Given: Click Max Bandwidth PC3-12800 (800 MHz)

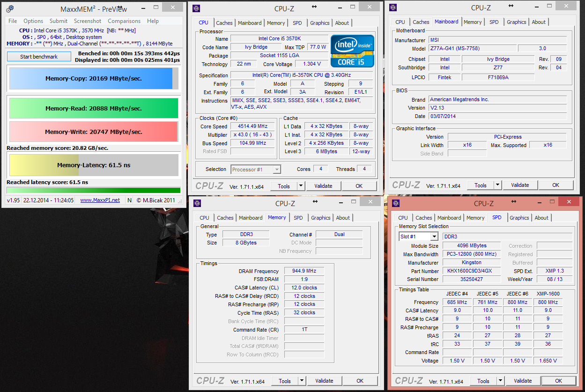Looking at the screenshot, I should 472,254.
